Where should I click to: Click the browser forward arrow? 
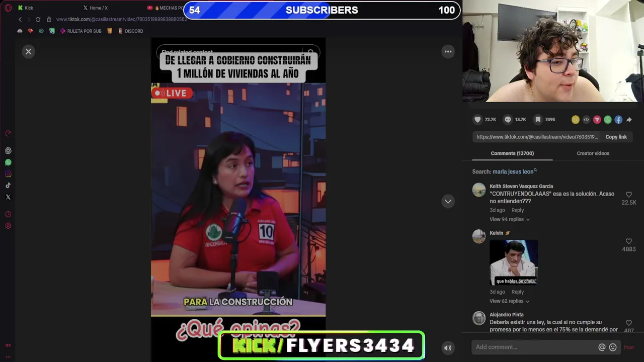pyautogui.click(x=29, y=20)
